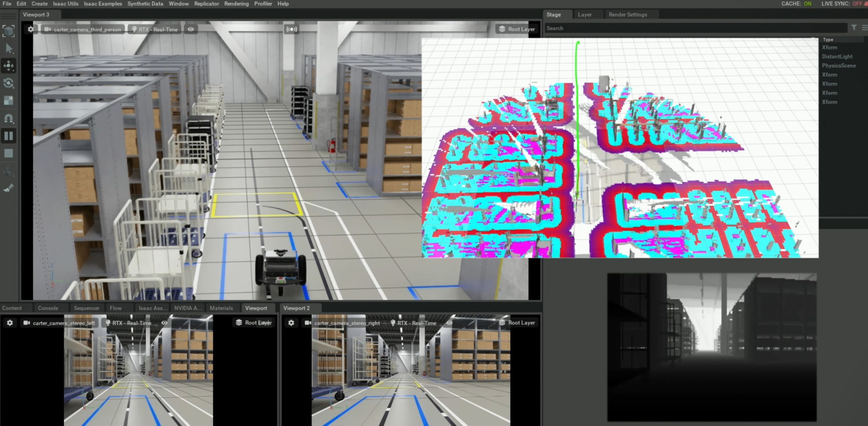Toggle the Snap magnet tool

tap(8, 118)
